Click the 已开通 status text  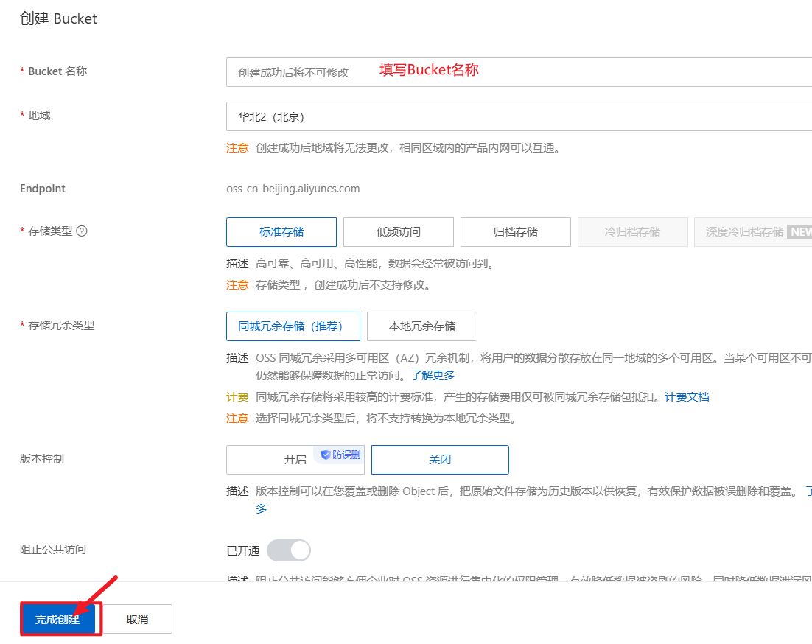coord(243,551)
